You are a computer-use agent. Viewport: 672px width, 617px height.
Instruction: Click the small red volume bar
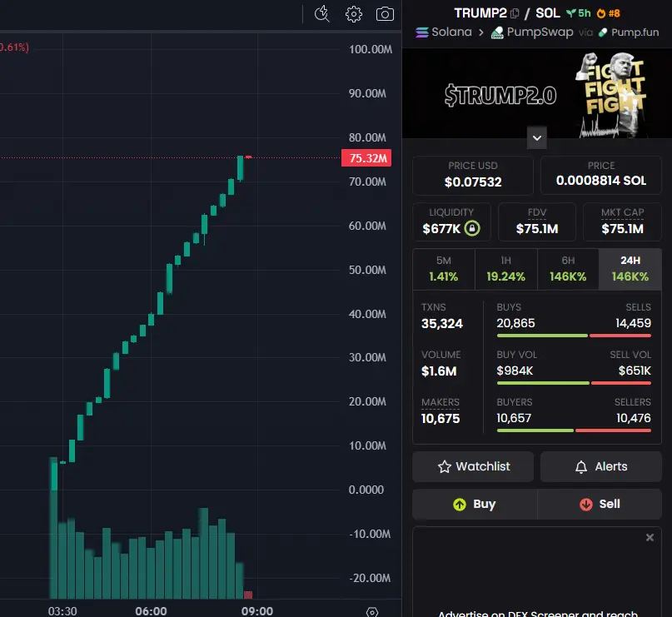tap(248, 595)
